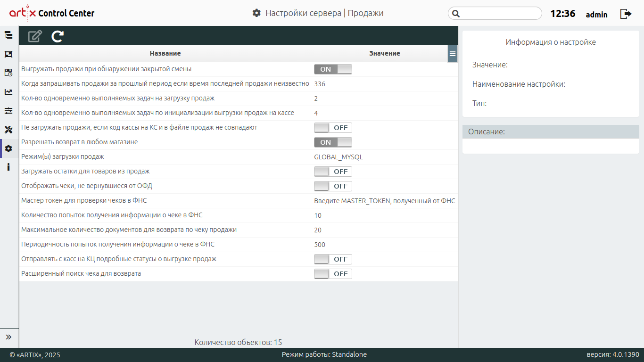Open the chart reports sidebar icon

(x=8, y=92)
